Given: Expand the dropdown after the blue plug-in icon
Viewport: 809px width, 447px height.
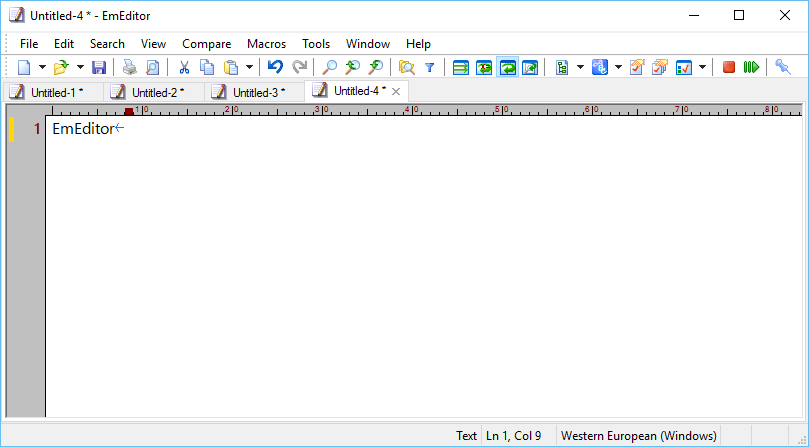Looking at the screenshot, I should tap(618, 67).
